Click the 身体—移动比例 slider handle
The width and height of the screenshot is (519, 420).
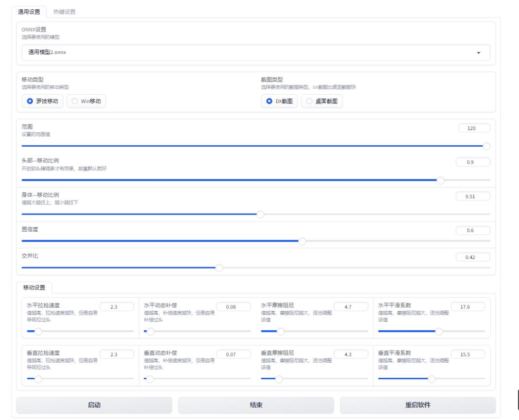(260, 214)
